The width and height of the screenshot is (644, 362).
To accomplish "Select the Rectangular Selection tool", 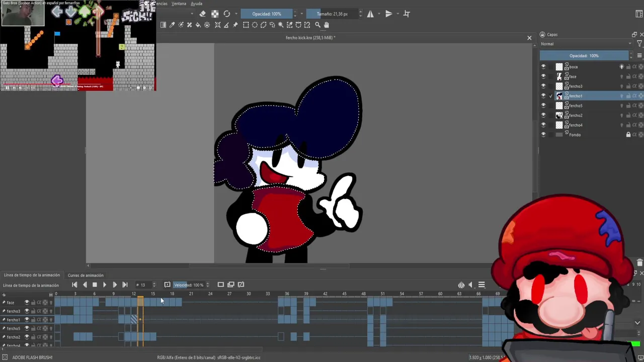I will coord(246,25).
